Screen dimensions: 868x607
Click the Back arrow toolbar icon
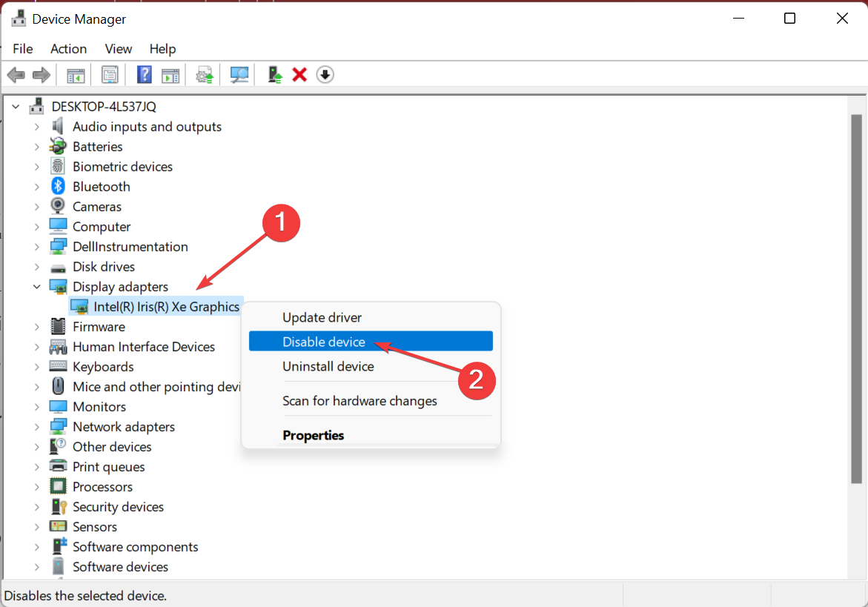[16, 75]
